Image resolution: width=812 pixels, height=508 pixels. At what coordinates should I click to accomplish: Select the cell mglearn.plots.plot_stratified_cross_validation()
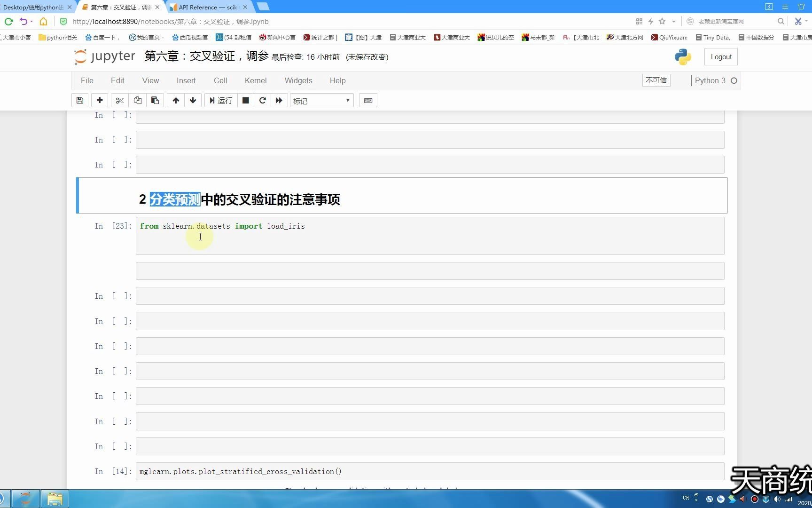(430, 471)
